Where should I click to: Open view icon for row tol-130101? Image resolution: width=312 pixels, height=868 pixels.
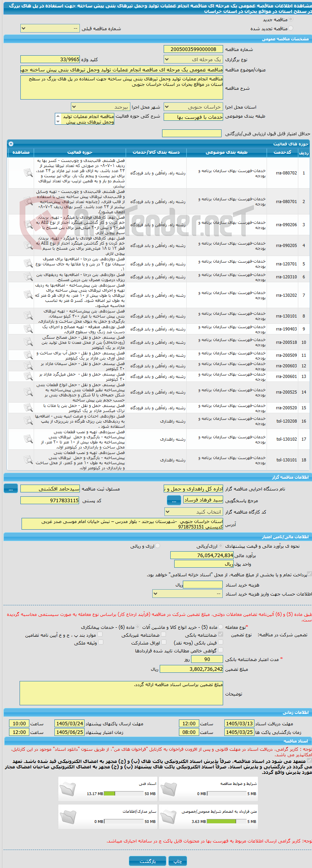click(x=28, y=460)
